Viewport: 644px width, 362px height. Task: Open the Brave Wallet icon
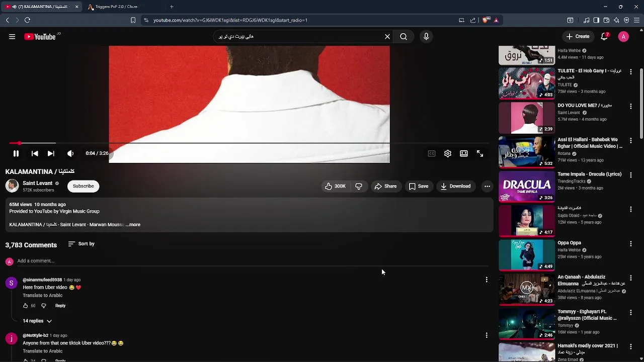click(x=606, y=20)
